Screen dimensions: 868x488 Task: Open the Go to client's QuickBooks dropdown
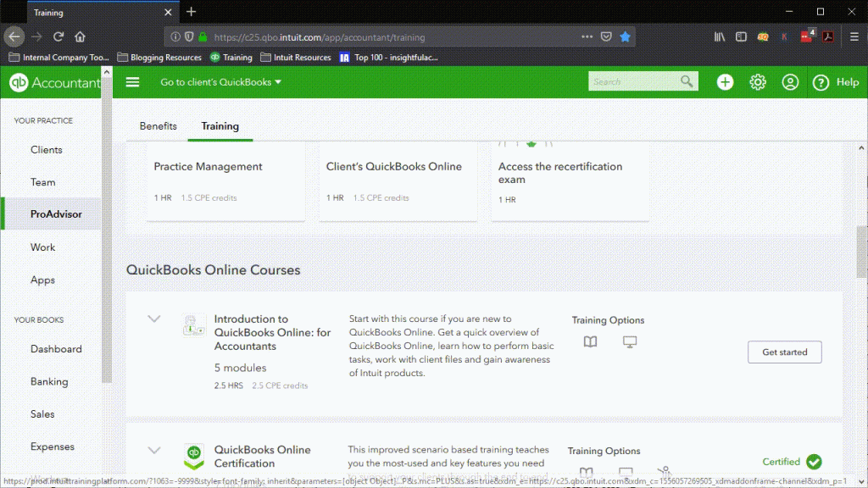click(221, 82)
